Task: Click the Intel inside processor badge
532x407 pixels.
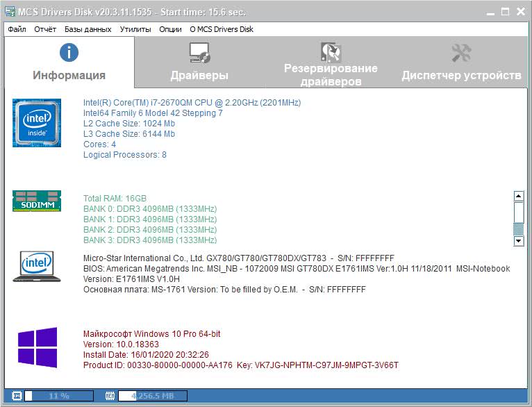Action: click(37, 123)
